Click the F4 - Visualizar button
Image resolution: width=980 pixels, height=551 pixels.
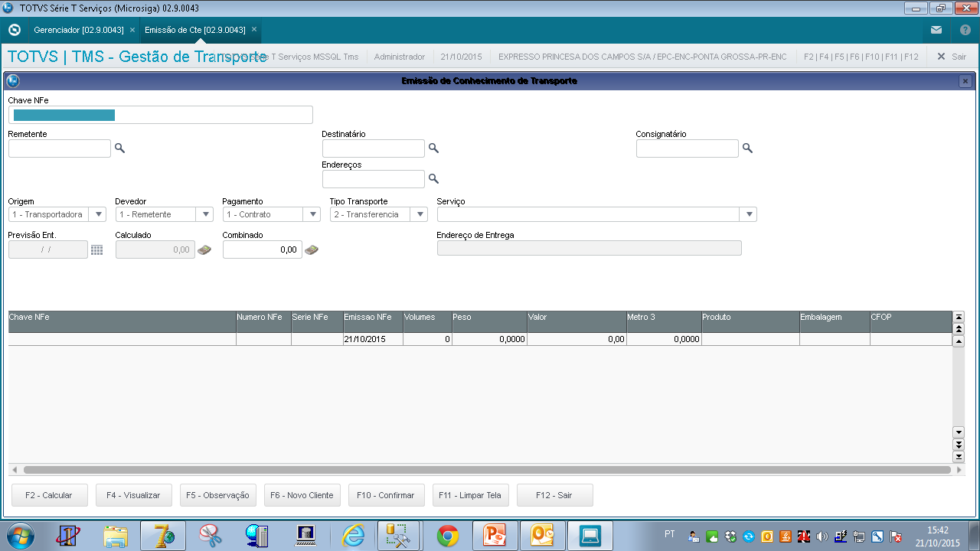[x=134, y=495]
